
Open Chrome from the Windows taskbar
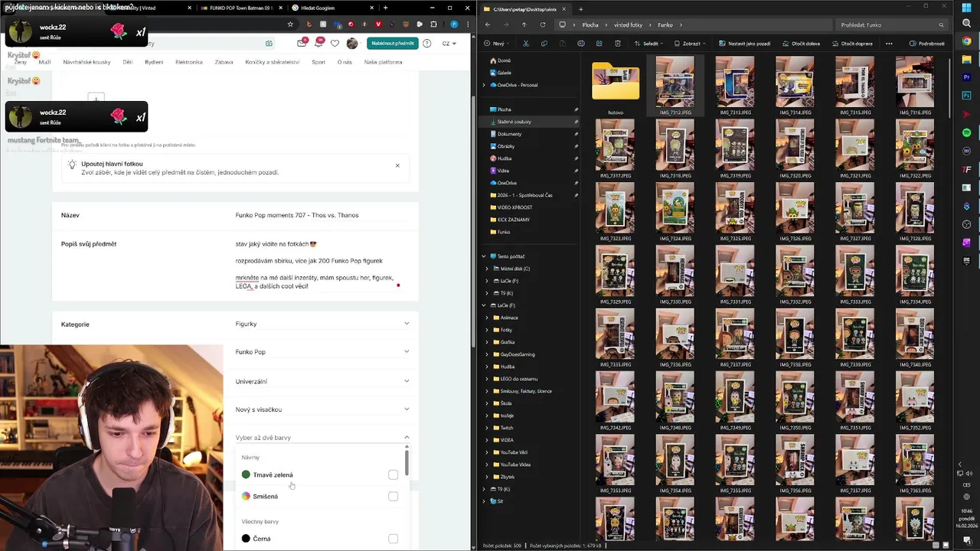pos(967,41)
